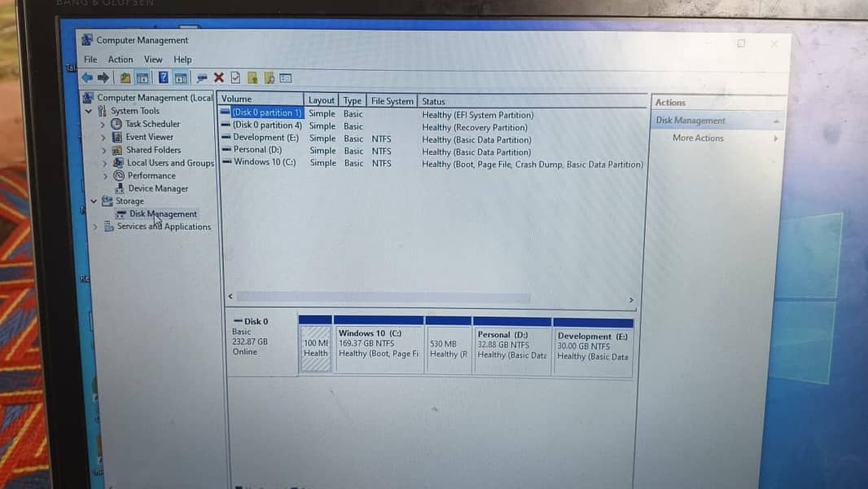Click the blue Back arrow toolbar icon

(87, 77)
